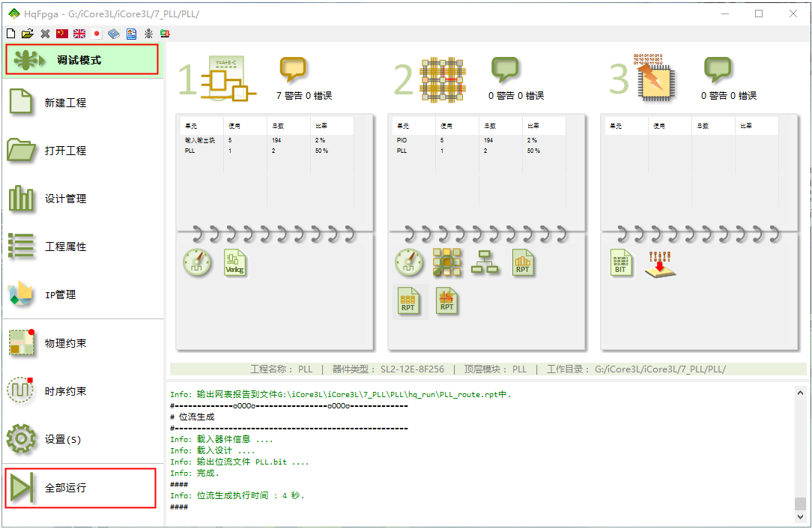
Task: Toggle debug mode (调试模式) button
Action: pyautogui.click(x=82, y=60)
